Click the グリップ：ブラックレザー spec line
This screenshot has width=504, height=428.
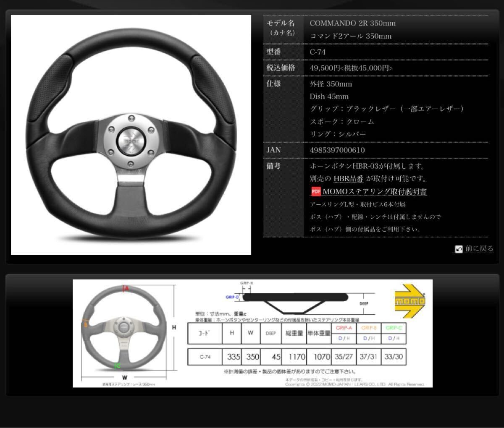click(x=387, y=109)
